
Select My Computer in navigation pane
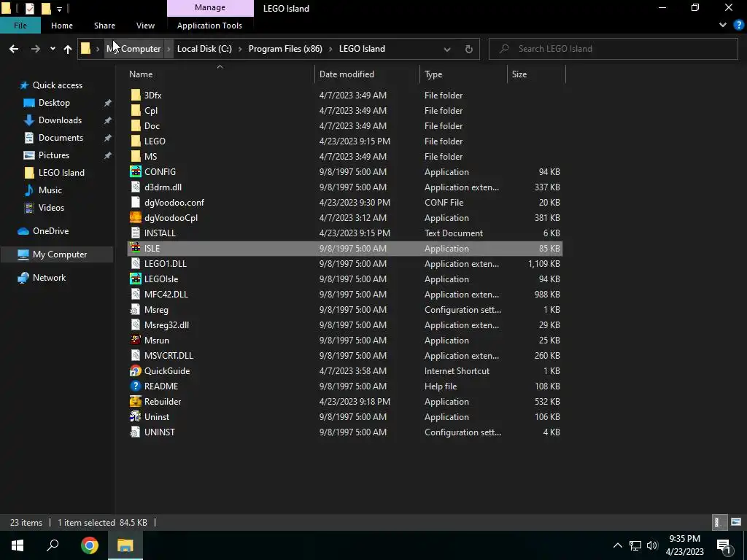click(60, 254)
